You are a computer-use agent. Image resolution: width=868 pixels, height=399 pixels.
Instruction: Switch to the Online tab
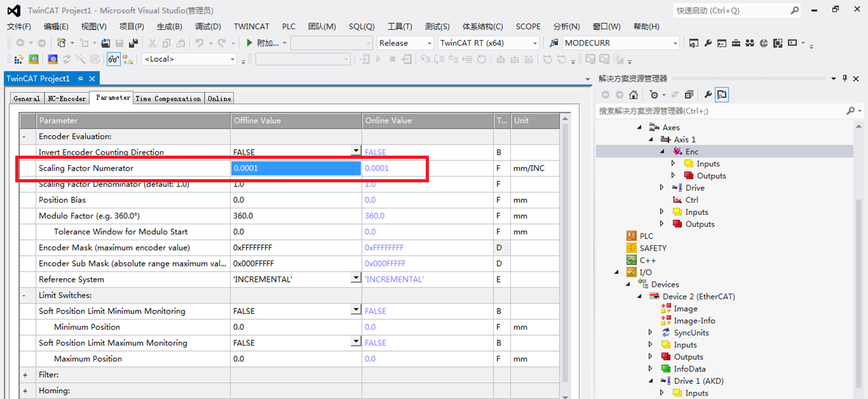(219, 99)
